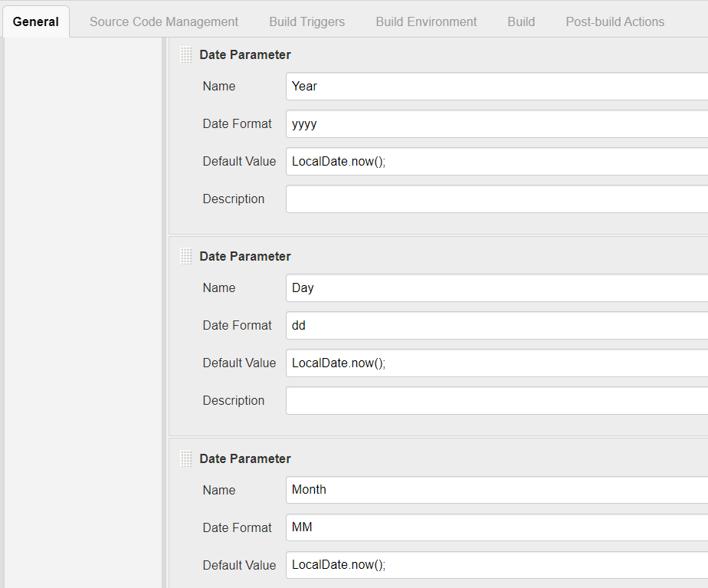Open the Post-build Actions tab
The height and width of the screenshot is (588, 708).
615,21
